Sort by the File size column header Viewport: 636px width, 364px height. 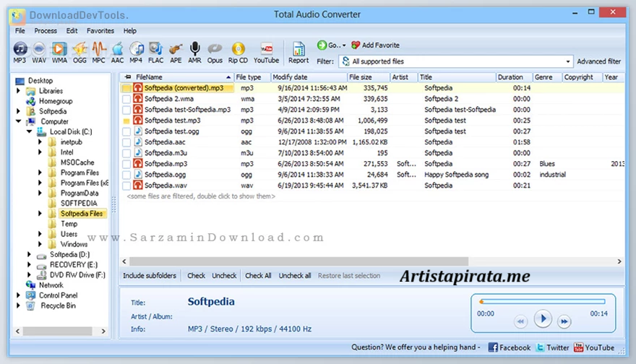tap(369, 77)
